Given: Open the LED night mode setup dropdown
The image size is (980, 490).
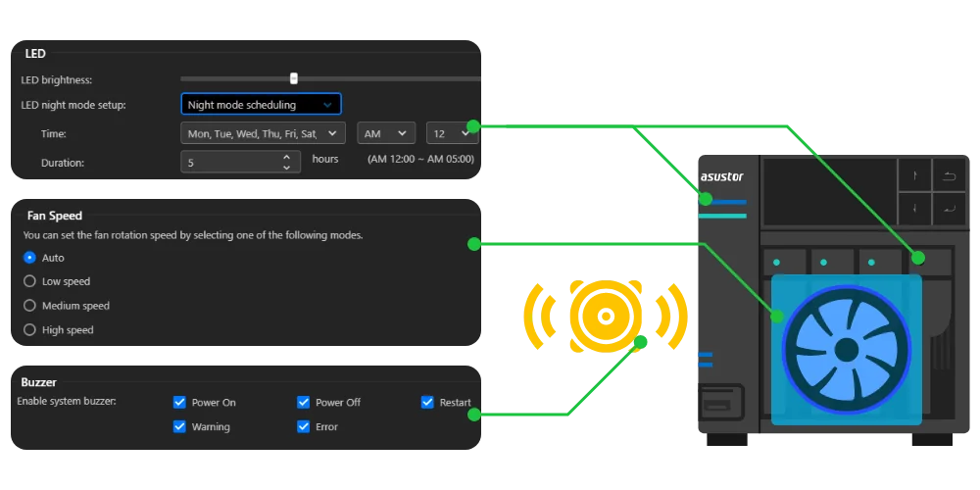Looking at the screenshot, I should pos(262,105).
